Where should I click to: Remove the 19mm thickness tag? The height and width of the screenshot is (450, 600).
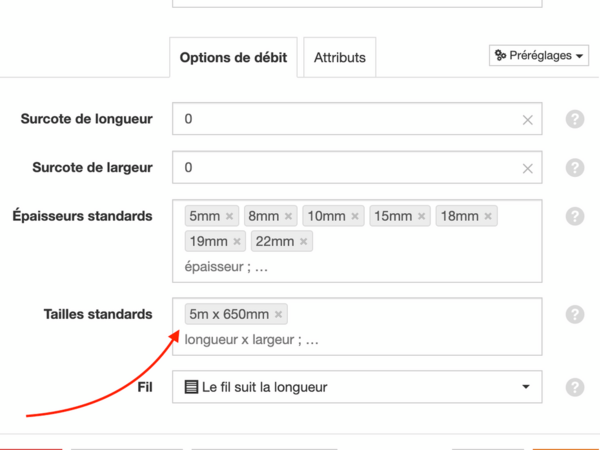(237, 241)
